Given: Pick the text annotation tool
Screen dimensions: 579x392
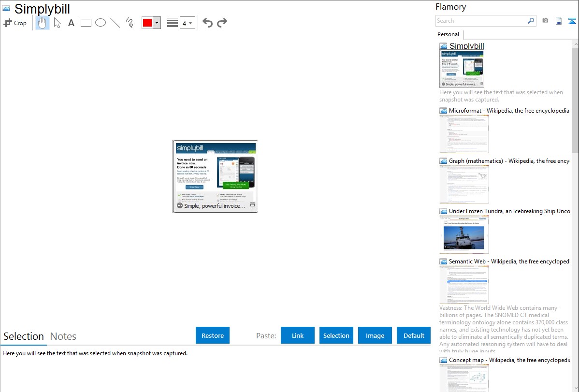Looking at the screenshot, I should click(x=71, y=23).
